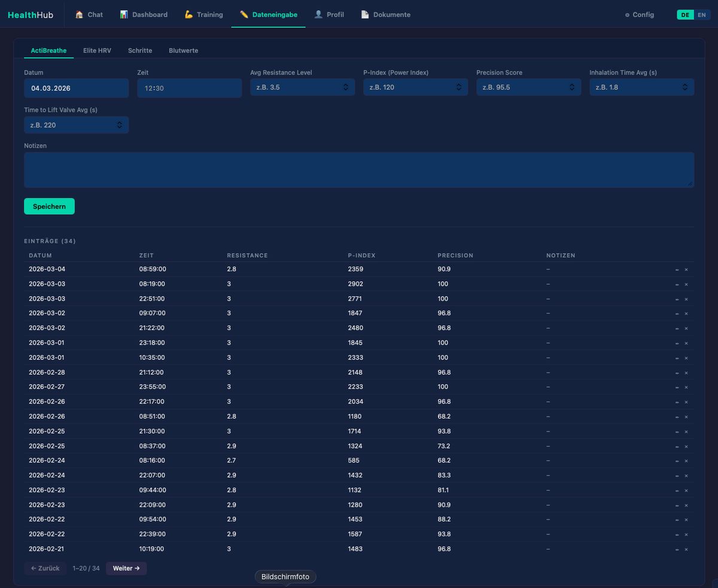Click Avg Resistance Level stepper arrows
This screenshot has height=588, width=718.
(x=346, y=87)
